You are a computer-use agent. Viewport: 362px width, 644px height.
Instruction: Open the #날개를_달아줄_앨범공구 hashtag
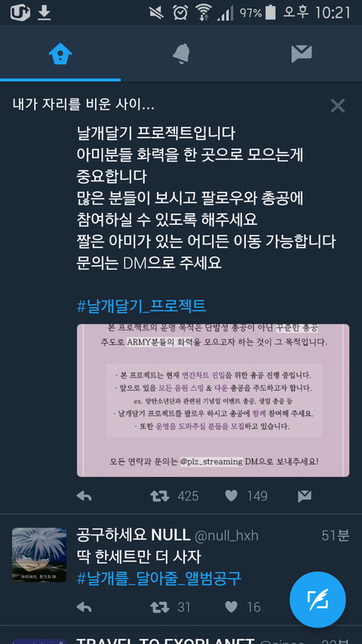point(159,578)
